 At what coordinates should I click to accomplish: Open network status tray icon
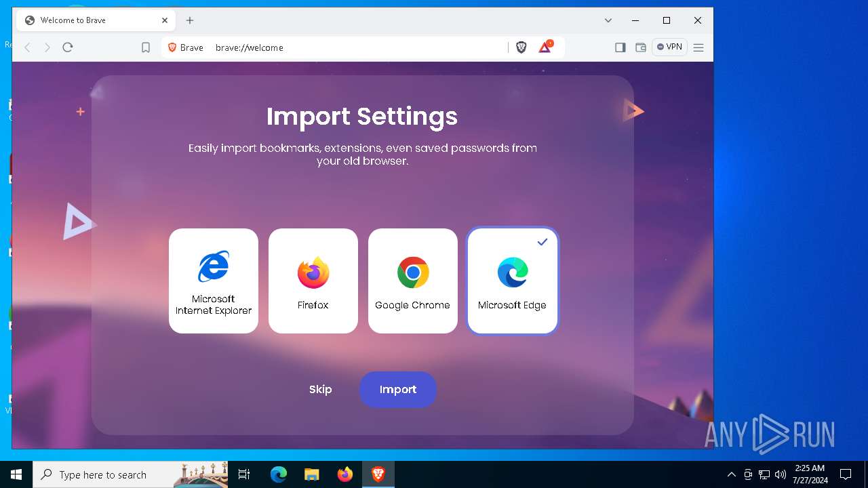[764, 474]
